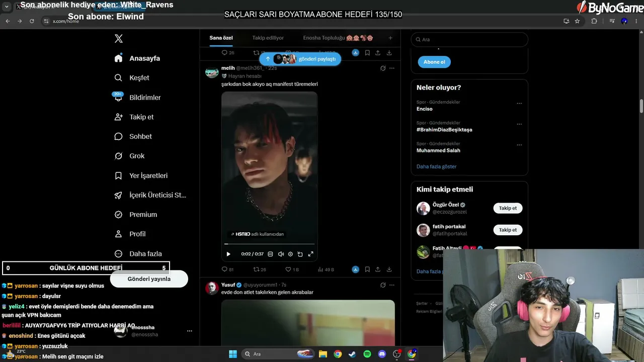Switch to Enosha Topluluğu tab
The height and width of the screenshot is (362, 644).
338,38
